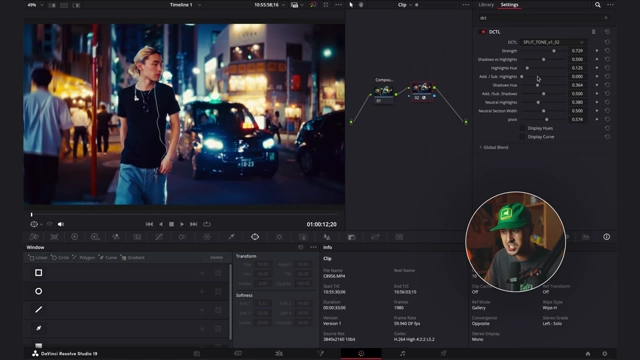Open the Color Wheels palette
Viewport: 640px width, 360px height.
pyautogui.click(x=75, y=237)
